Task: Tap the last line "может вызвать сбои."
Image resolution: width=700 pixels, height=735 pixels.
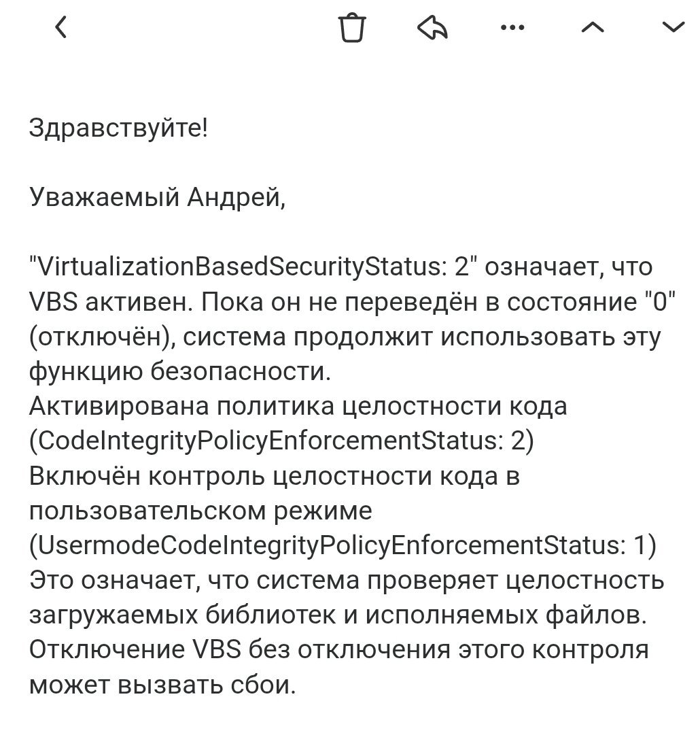Action: pyautogui.click(x=163, y=685)
